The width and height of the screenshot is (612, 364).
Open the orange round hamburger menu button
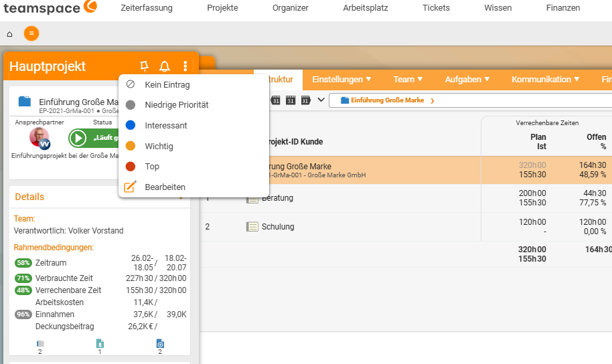point(31,33)
